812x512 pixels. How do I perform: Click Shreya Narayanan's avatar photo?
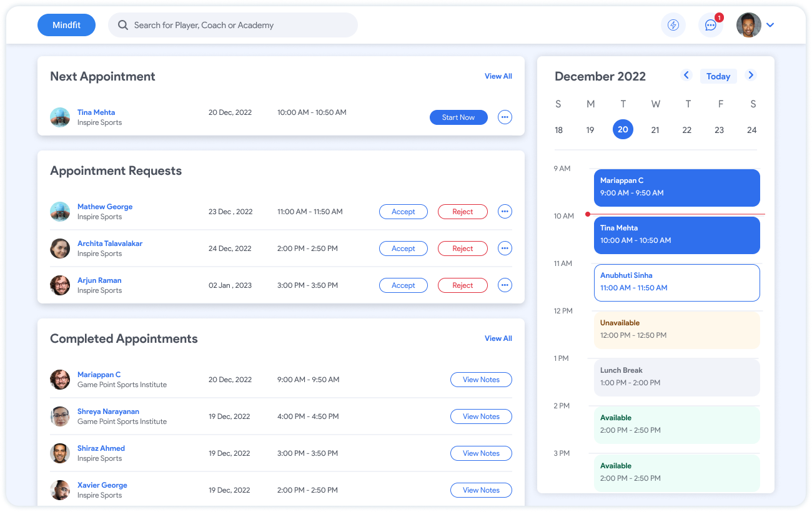(60, 416)
